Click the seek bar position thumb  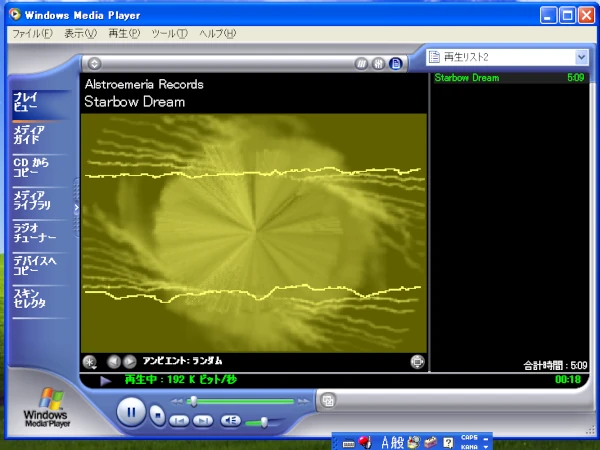(194, 401)
